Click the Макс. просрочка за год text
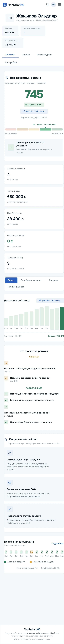The image size is (64, 644). (x=38, y=568)
